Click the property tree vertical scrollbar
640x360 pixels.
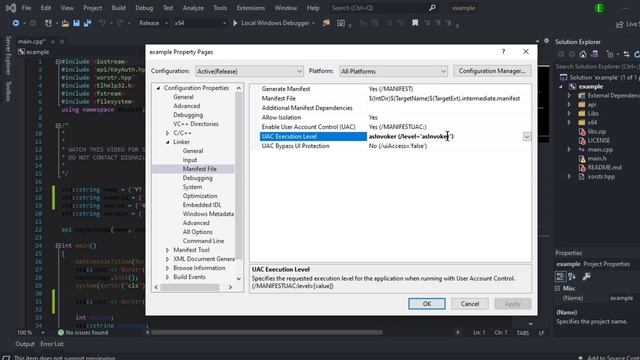click(239, 176)
